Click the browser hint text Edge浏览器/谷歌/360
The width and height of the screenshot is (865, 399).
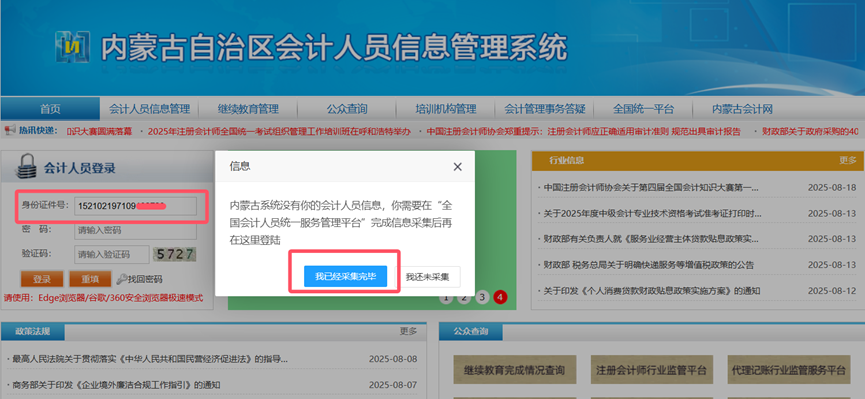pyautogui.click(x=104, y=298)
